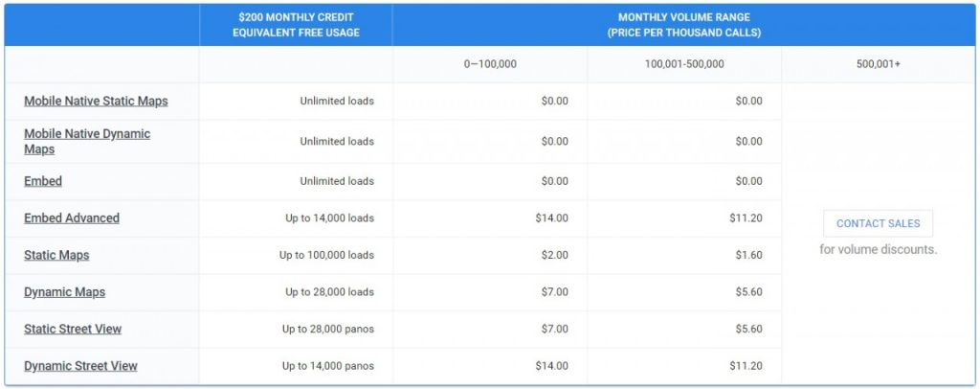Open the Mobile Native Dynamic Maps link

(87, 142)
